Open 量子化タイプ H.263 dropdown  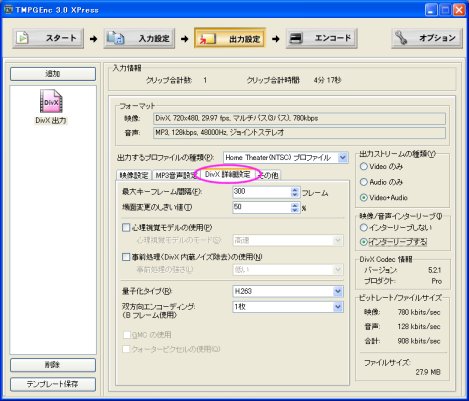(x=338, y=291)
